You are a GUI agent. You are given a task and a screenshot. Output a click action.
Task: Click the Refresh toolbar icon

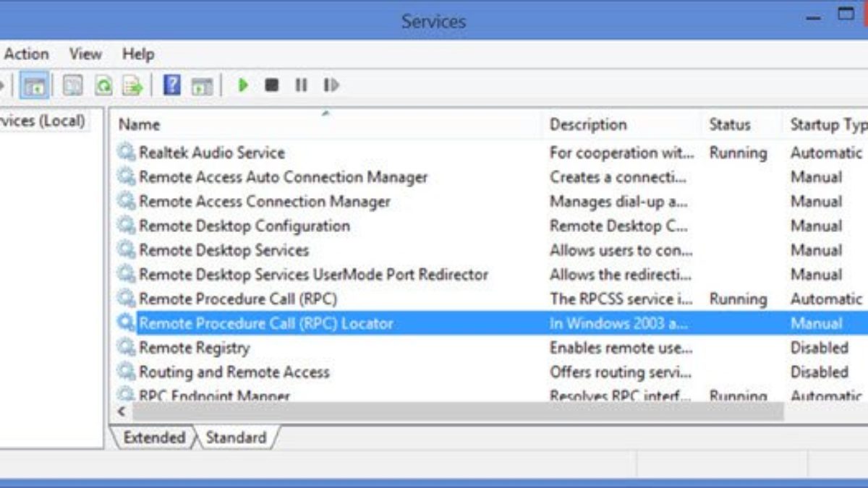[103, 86]
